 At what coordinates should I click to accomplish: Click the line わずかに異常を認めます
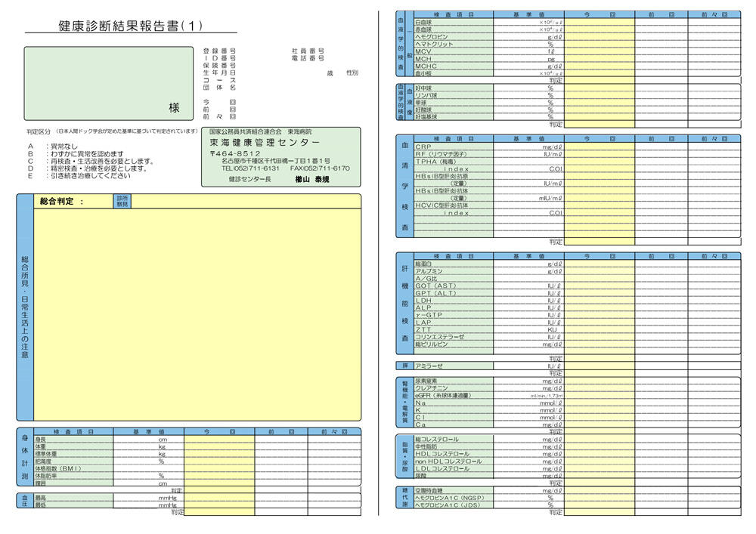pyautogui.click(x=87, y=153)
